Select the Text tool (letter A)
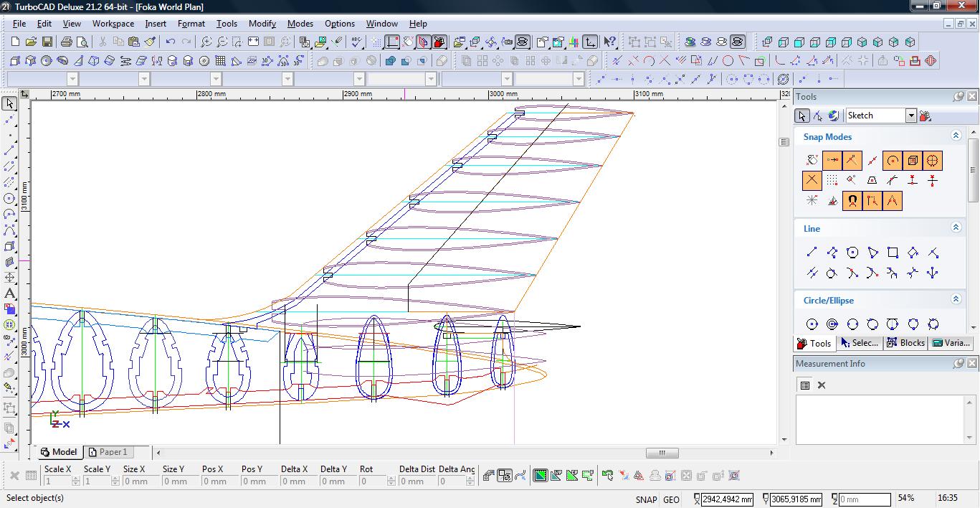Screen dimensions: 980x508 (9, 293)
